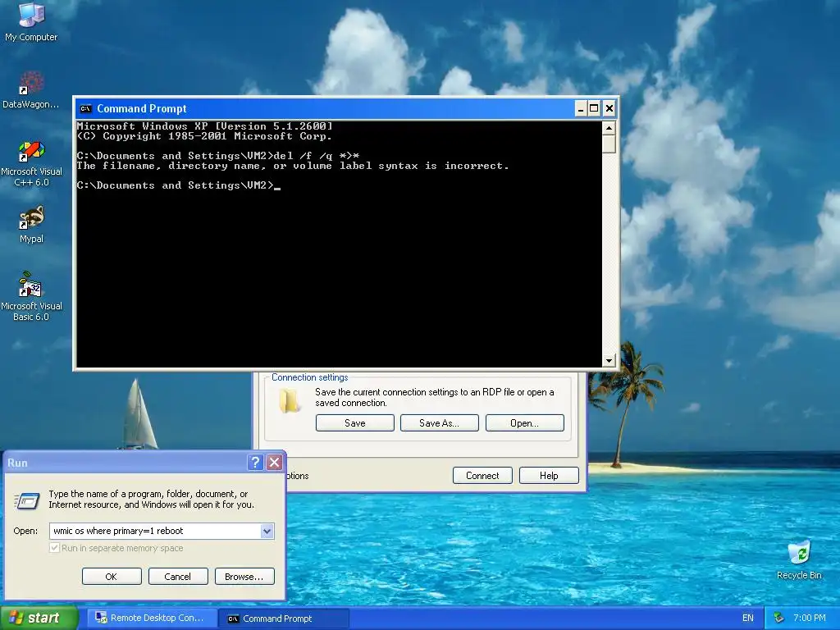Click Save in Connection settings
This screenshot has width=840, height=630.
354,422
